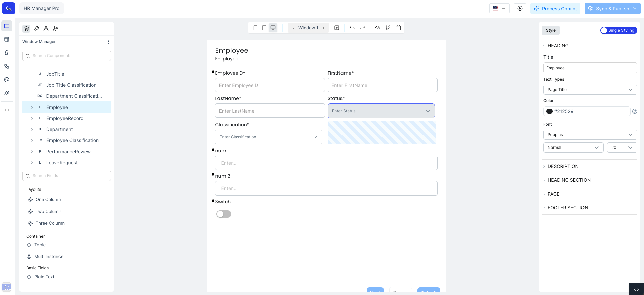The height and width of the screenshot is (295, 644).
Task: Open the font size 20 dropdown
Action: pos(622,147)
